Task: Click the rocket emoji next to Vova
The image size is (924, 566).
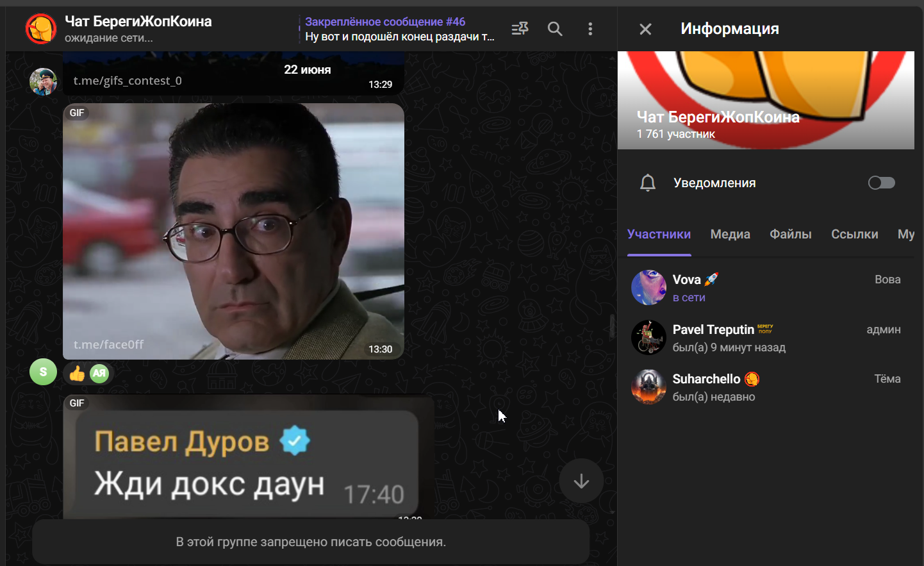Action: tap(711, 279)
